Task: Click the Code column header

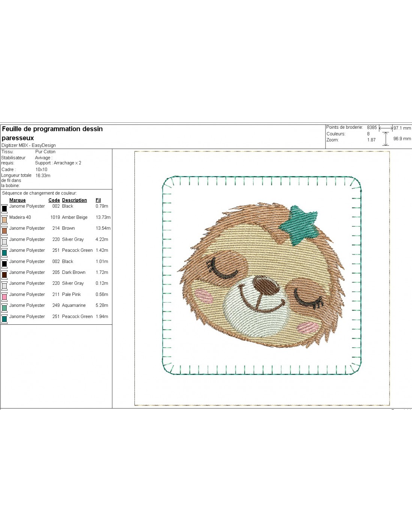Action: [x=54, y=200]
